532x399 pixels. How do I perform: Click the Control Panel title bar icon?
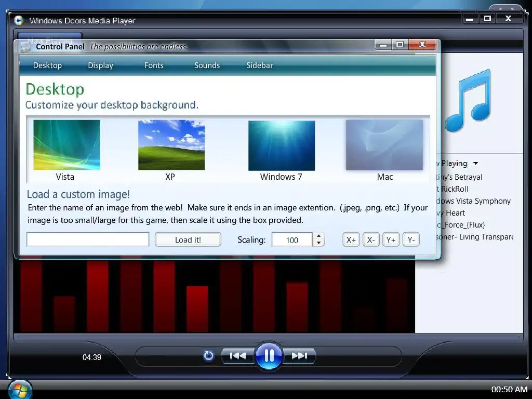(x=25, y=47)
